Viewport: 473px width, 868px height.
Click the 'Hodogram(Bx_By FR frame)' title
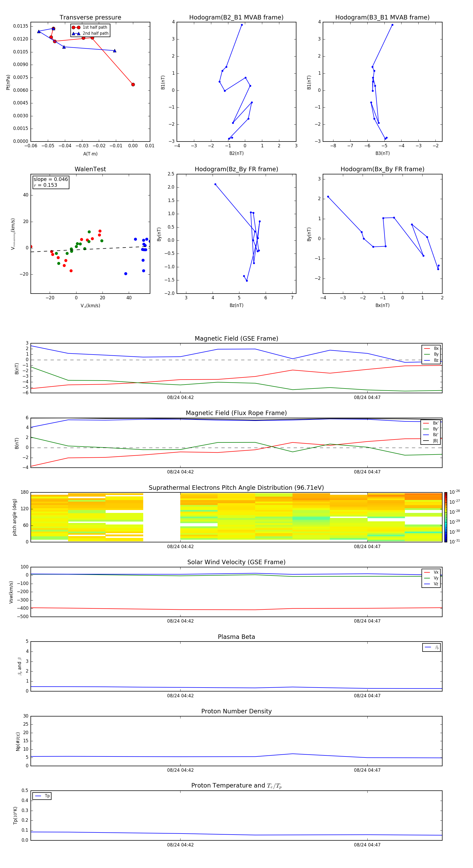click(382, 169)
